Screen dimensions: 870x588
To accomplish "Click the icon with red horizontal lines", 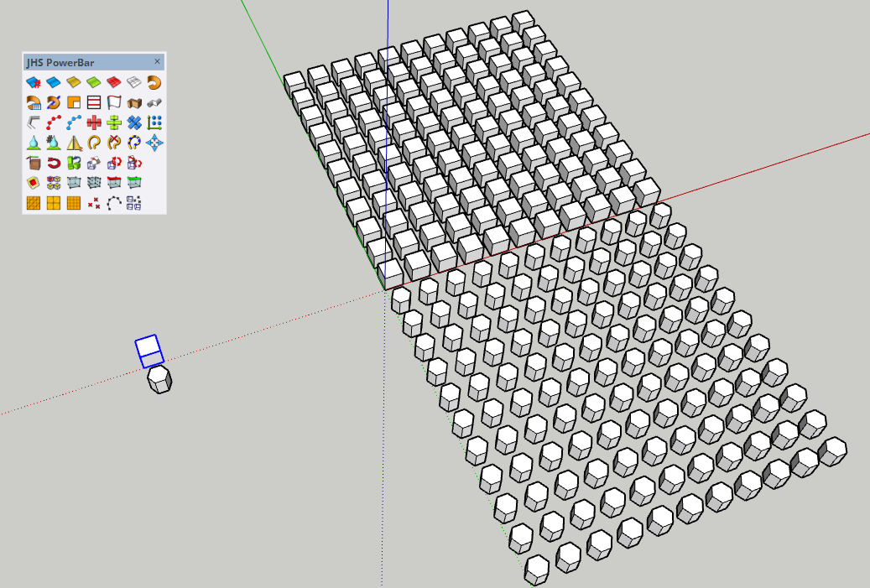I will (94, 102).
